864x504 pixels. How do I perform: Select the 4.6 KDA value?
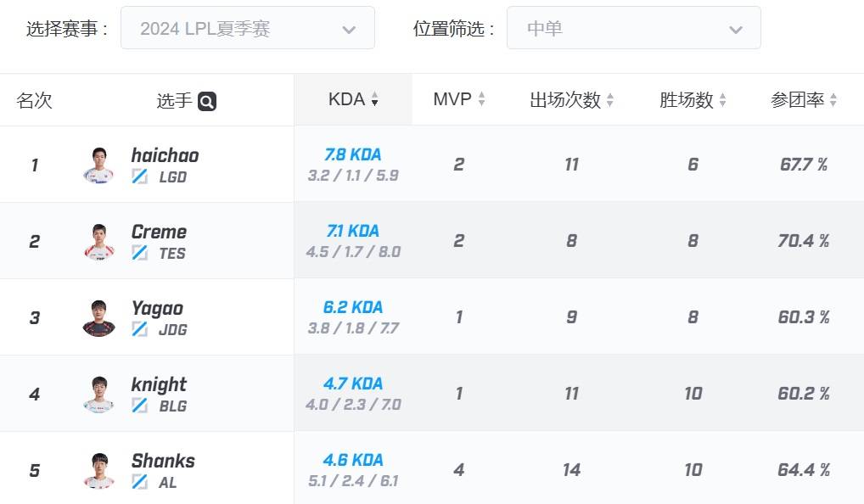click(353, 460)
